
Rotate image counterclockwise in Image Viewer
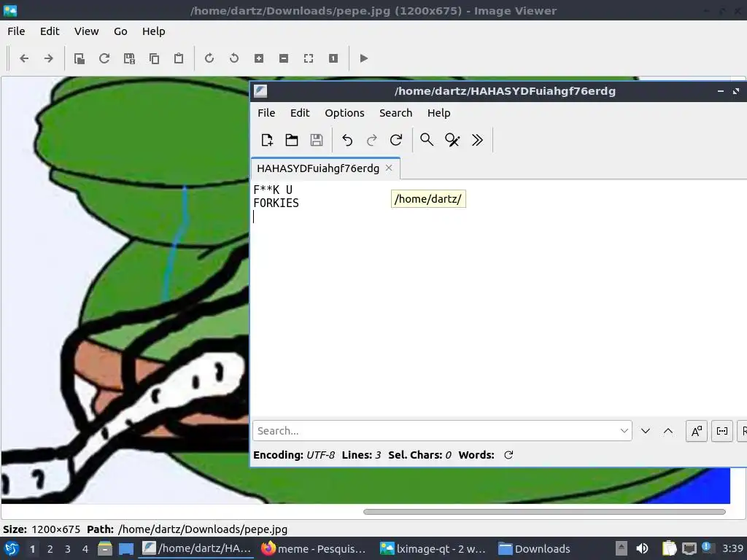(234, 58)
